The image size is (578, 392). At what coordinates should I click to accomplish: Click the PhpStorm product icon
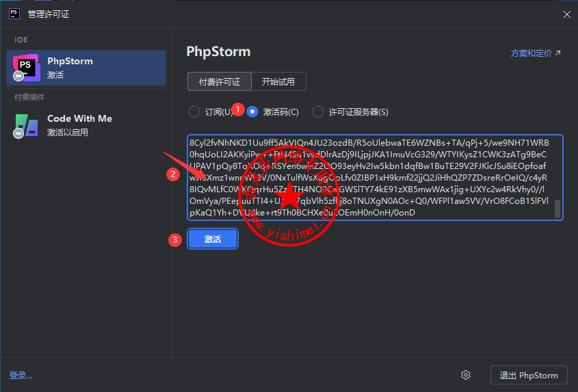point(26,68)
